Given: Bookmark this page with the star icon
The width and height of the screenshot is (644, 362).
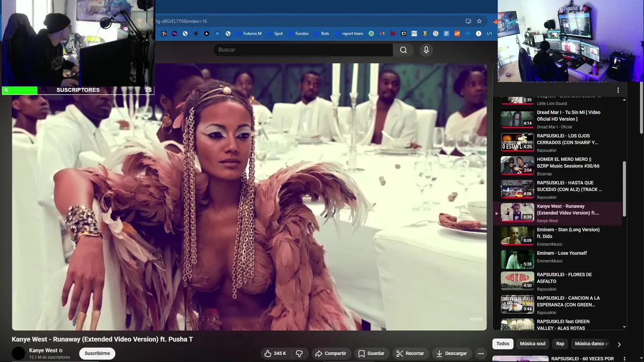Looking at the screenshot, I should (479, 21).
